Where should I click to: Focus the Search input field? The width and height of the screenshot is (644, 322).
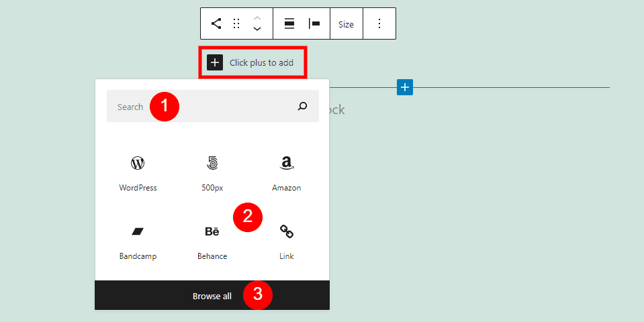click(213, 106)
